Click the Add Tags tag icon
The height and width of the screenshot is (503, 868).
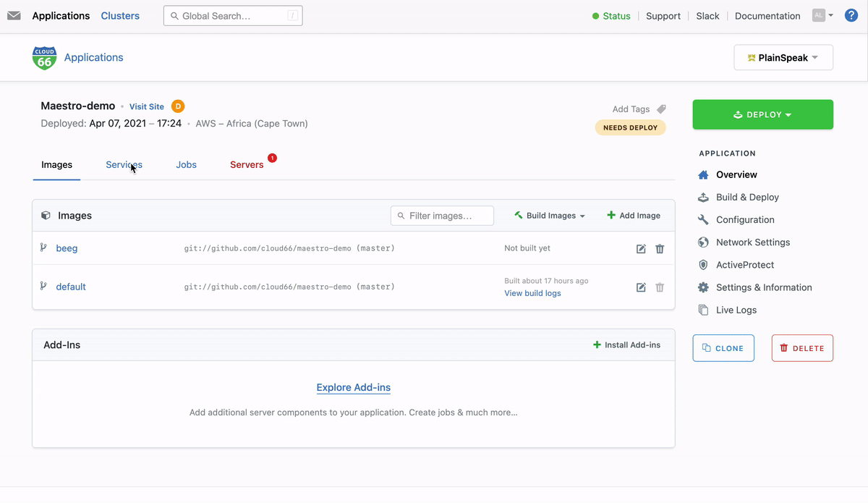click(x=661, y=109)
